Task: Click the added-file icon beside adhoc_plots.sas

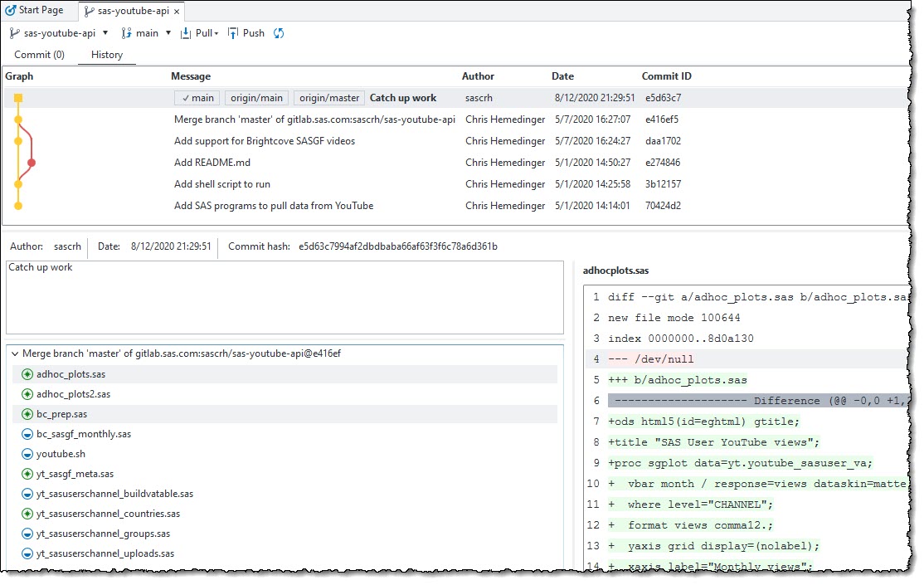Action: 27,375
